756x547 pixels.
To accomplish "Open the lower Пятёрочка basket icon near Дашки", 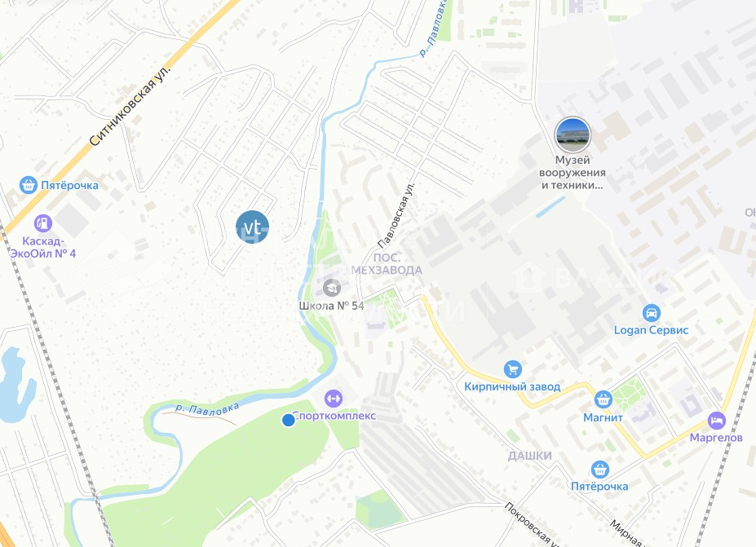I will [599, 469].
